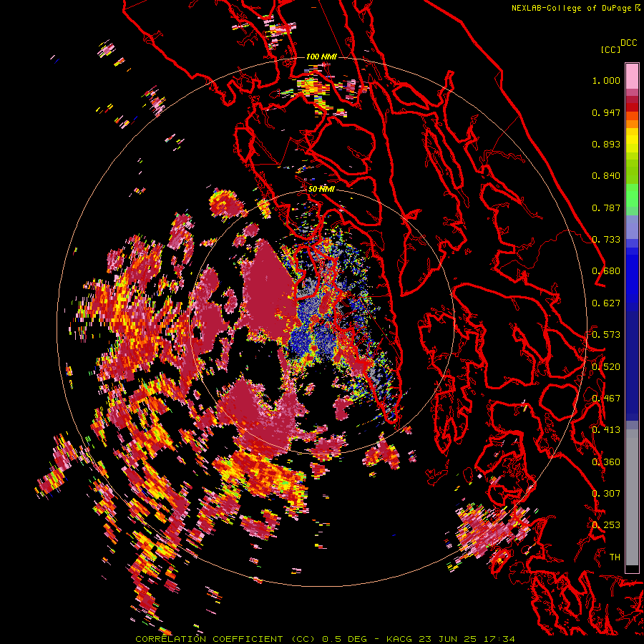
Task: Click the 0.360 scale value
Action: click(x=606, y=462)
